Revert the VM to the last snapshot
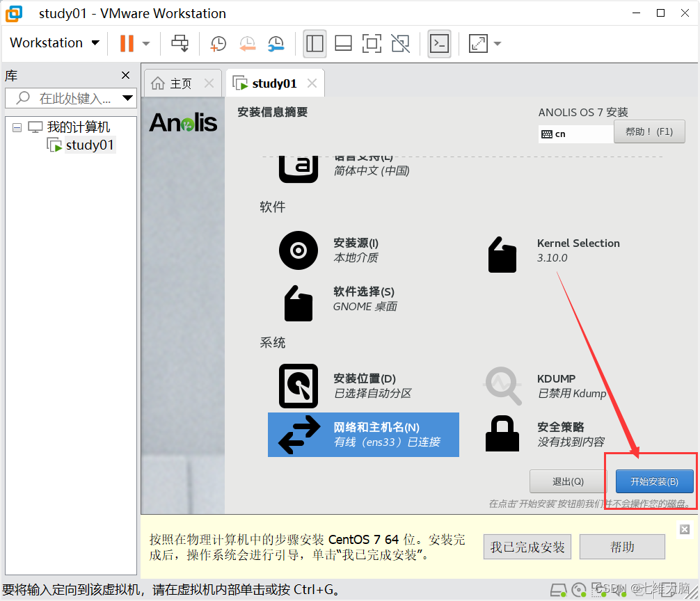The height and width of the screenshot is (601, 700). click(x=247, y=44)
